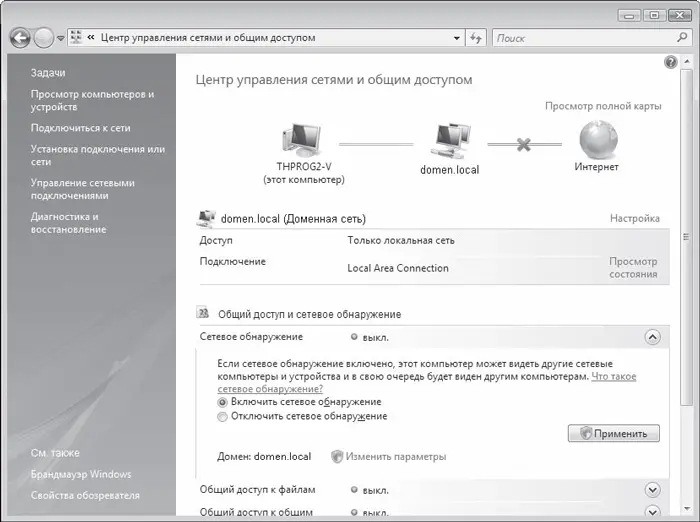The image size is (700, 522).
Task: Click the Применить button
Action: (613, 433)
